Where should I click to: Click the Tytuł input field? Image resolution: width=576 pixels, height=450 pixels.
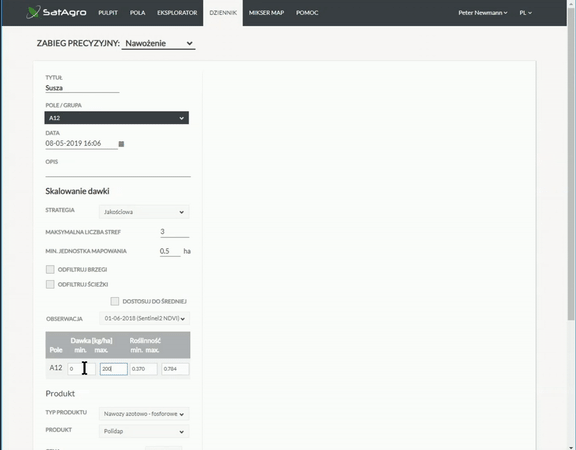coord(82,88)
